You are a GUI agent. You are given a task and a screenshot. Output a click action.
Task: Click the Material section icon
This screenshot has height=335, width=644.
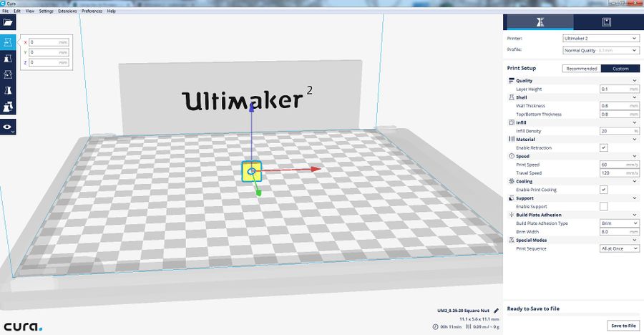(x=512, y=140)
